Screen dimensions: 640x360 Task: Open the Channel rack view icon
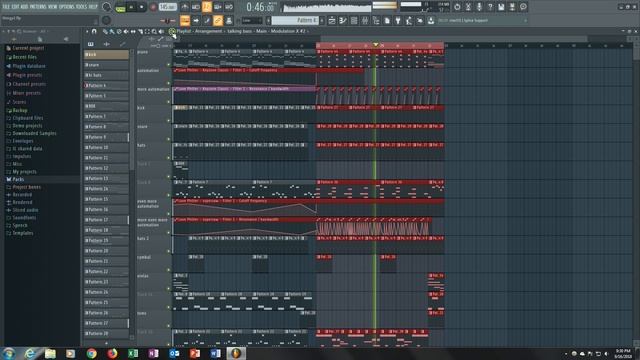coord(354,20)
